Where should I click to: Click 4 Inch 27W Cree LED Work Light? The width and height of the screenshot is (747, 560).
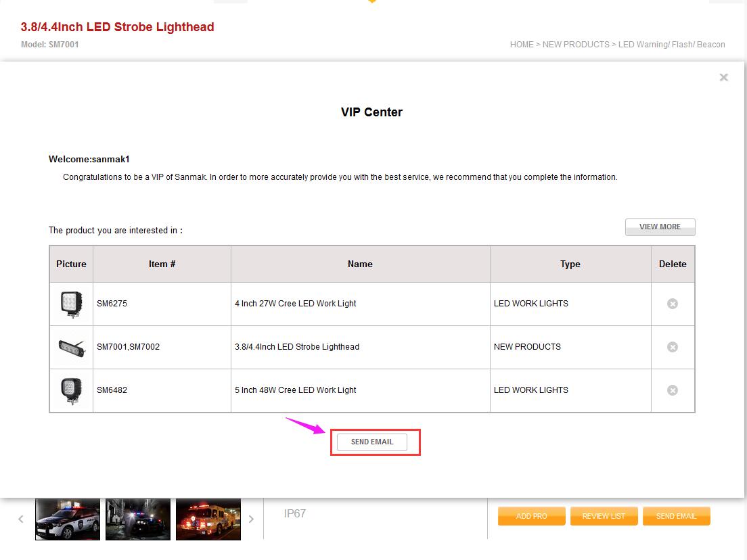coord(296,303)
